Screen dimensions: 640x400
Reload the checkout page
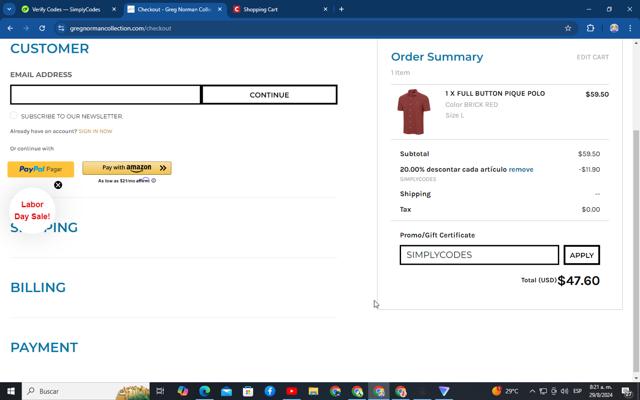click(x=42, y=28)
